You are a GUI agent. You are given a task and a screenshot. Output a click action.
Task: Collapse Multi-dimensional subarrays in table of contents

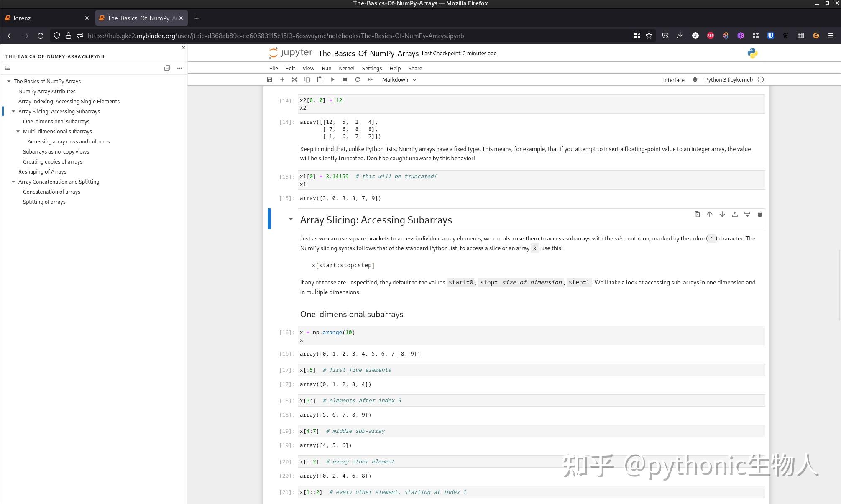18,131
